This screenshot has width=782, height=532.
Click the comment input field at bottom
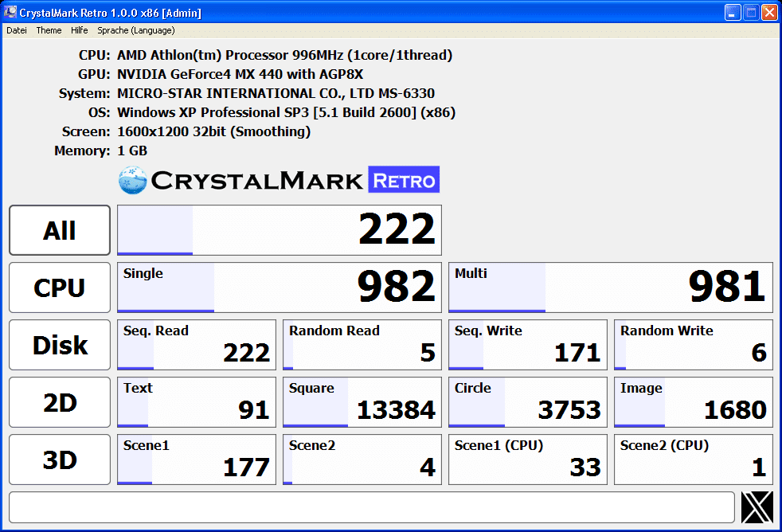[372, 507]
